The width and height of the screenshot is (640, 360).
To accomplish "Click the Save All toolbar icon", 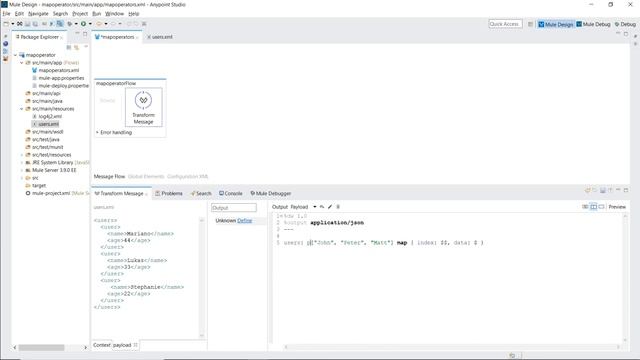I will tap(35, 24).
